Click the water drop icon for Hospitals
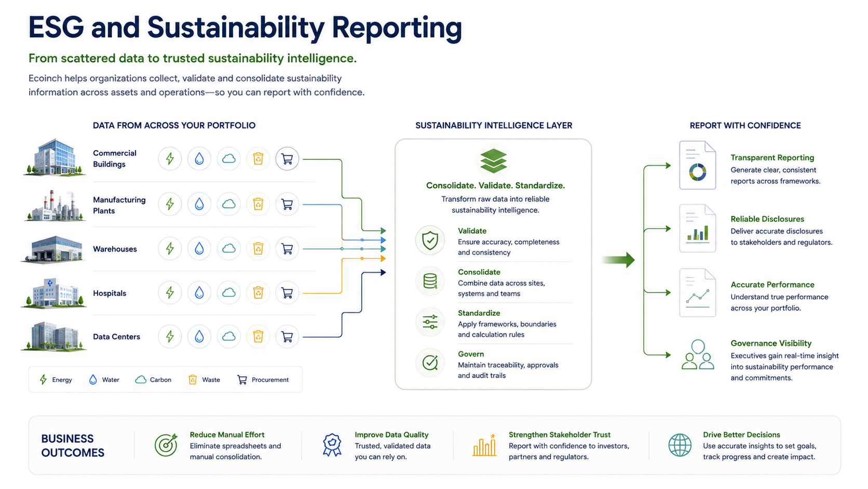This screenshot has height=489, width=868. [199, 293]
